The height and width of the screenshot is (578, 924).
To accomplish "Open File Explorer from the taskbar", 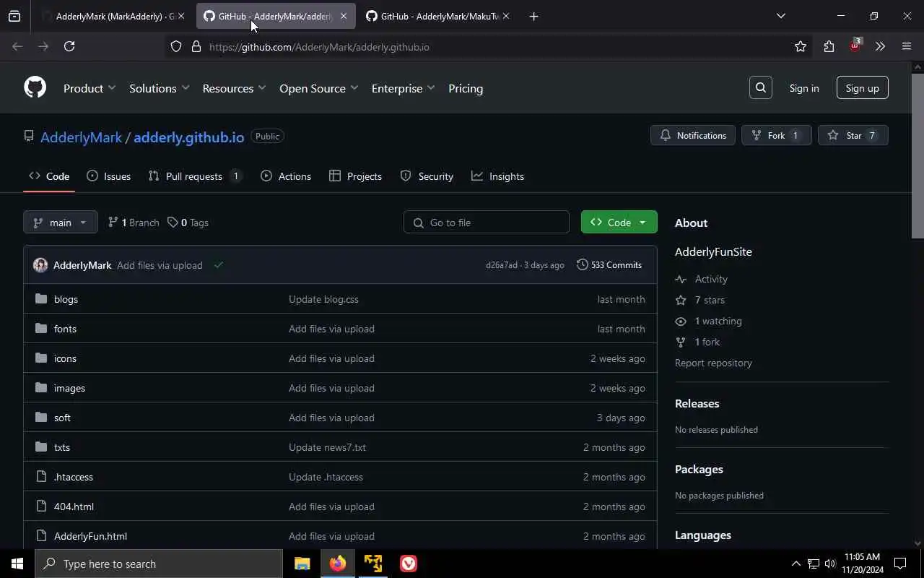I will click(x=302, y=564).
